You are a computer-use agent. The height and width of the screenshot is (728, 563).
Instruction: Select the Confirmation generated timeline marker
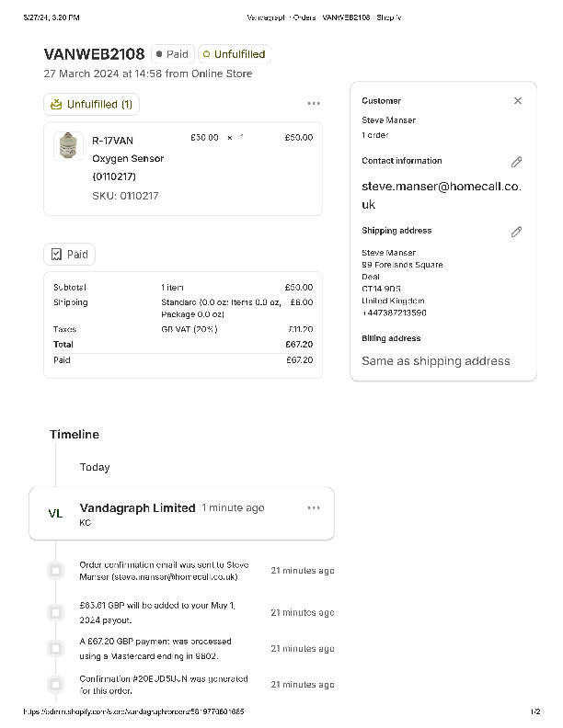pos(55,684)
